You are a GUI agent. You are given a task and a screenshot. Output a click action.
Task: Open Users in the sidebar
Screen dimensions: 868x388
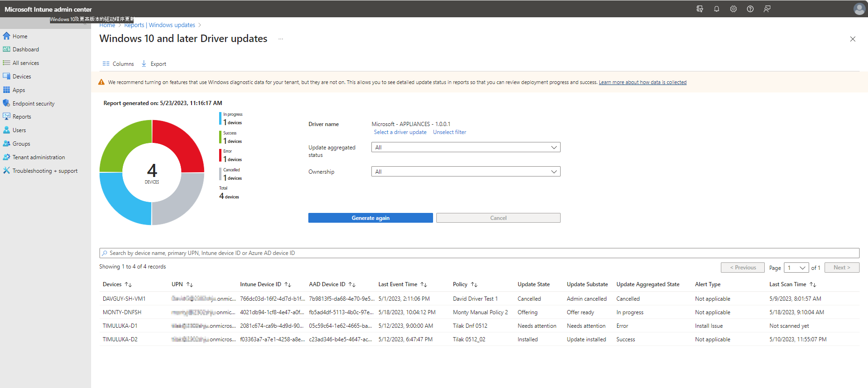click(x=19, y=130)
